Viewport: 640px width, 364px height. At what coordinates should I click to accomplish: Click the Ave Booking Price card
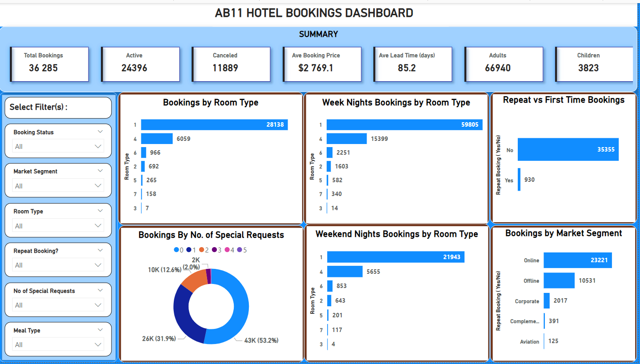(x=322, y=64)
